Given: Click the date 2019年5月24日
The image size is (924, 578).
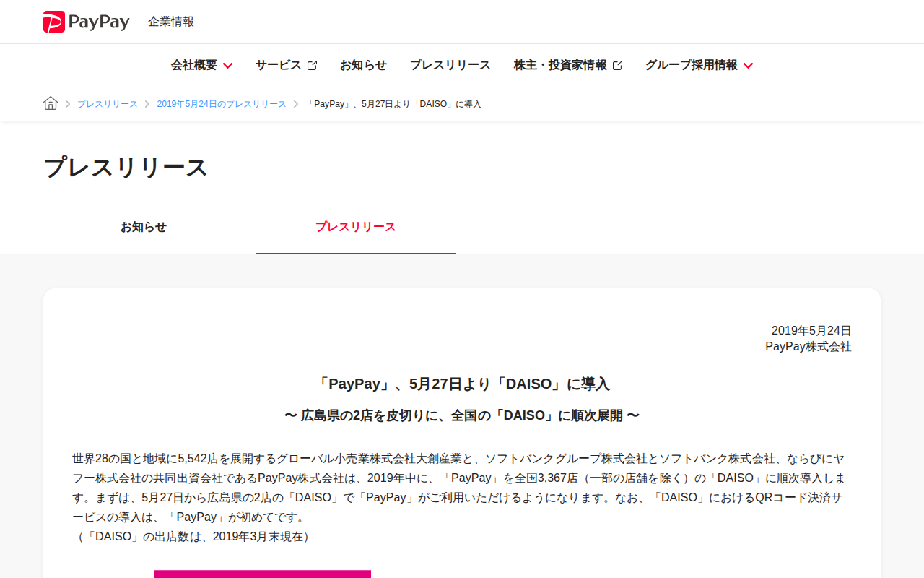Looking at the screenshot, I should [811, 331].
